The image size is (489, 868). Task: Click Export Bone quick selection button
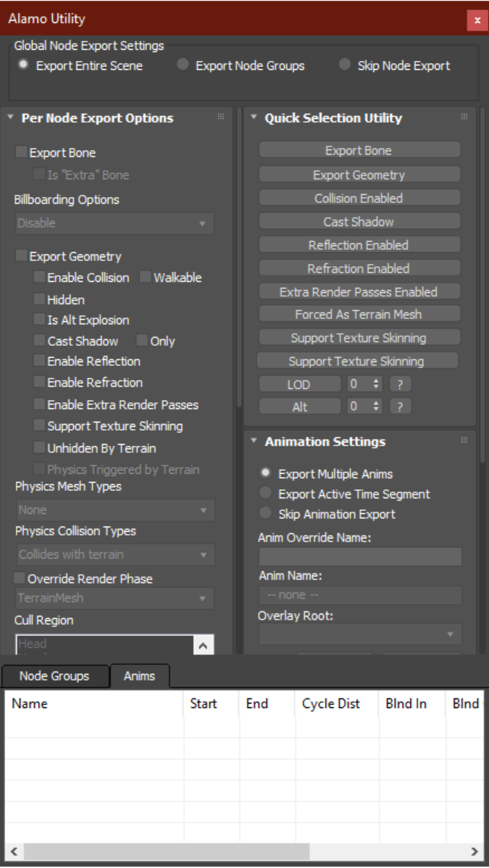pyautogui.click(x=359, y=150)
